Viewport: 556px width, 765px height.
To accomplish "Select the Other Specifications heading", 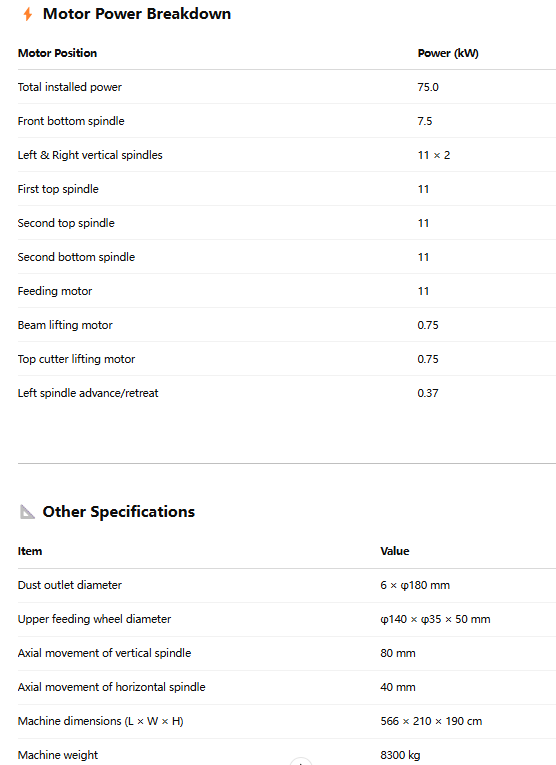I will [x=119, y=511].
